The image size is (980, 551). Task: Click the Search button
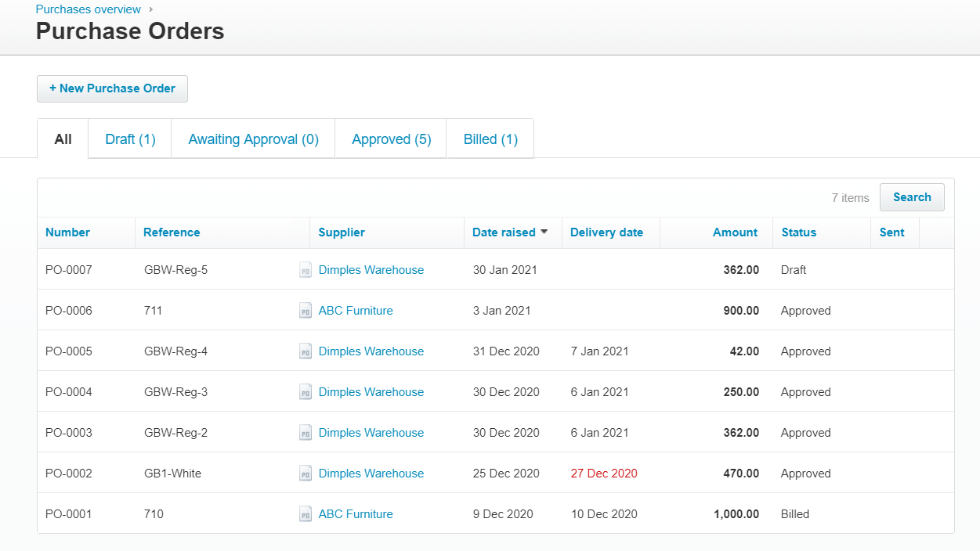pos(911,197)
